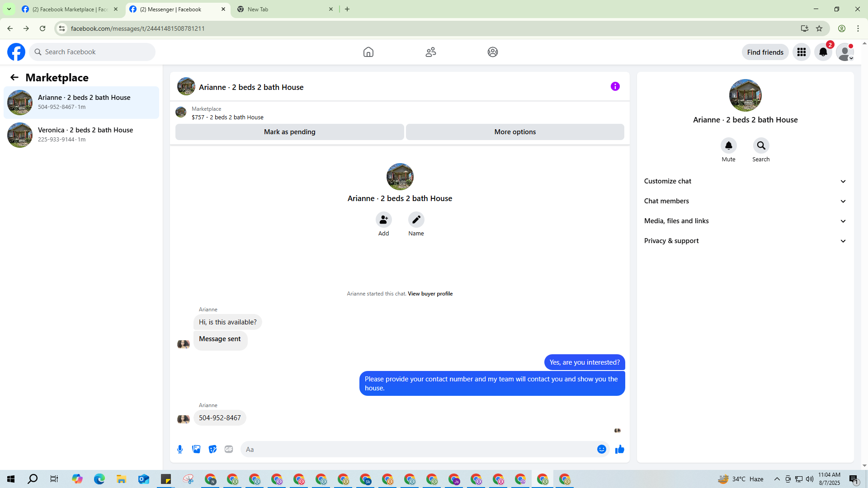Expand Media, files and links section
868x488 pixels.
click(x=745, y=221)
